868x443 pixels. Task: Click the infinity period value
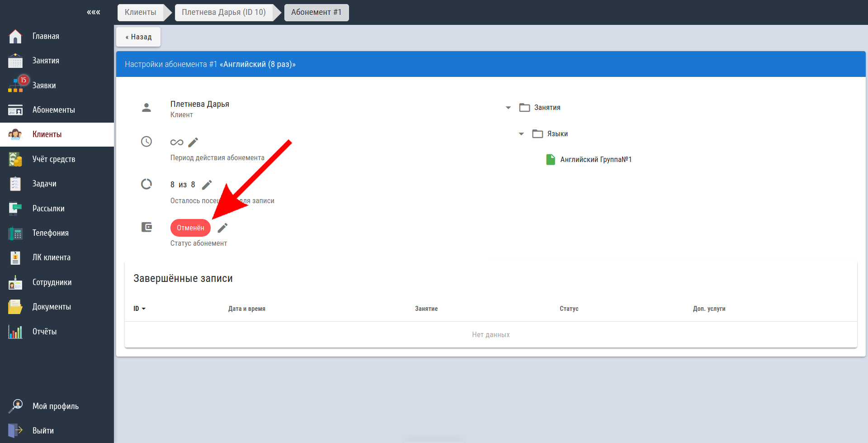[177, 143]
